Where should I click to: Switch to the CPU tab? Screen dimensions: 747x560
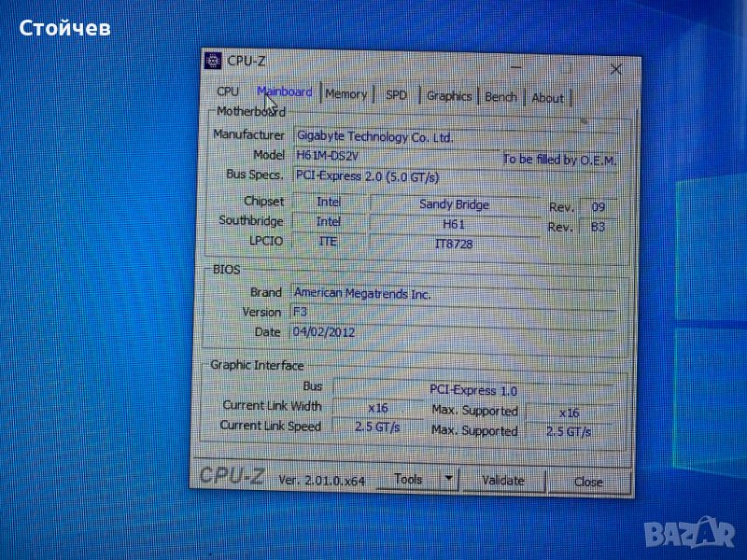point(228,91)
